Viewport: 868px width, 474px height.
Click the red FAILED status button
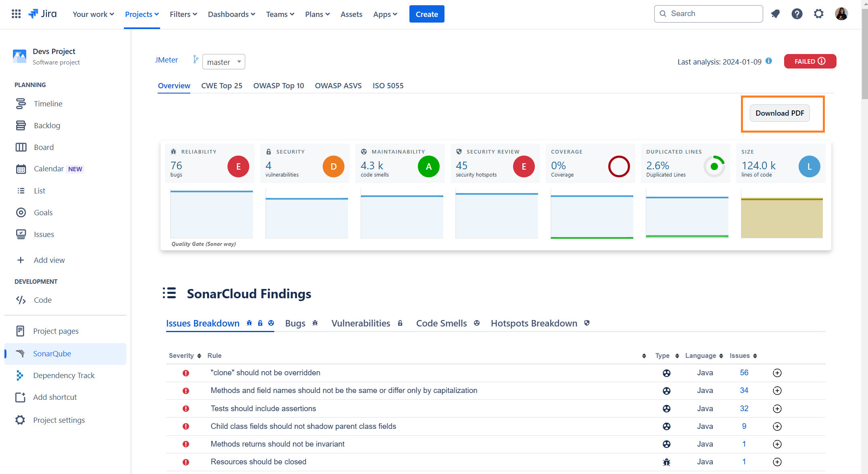[810, 61]
